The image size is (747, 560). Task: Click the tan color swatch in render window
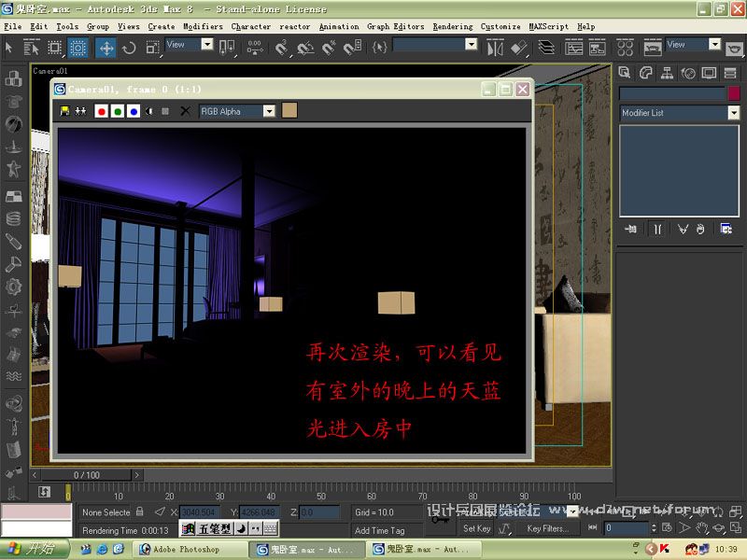tap(289, 111)
